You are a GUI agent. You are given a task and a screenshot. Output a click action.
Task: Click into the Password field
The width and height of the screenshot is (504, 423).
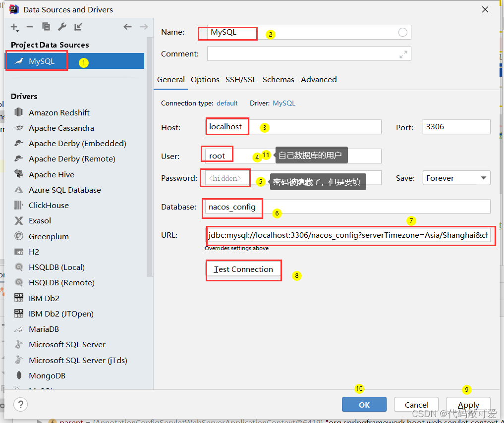293,178
